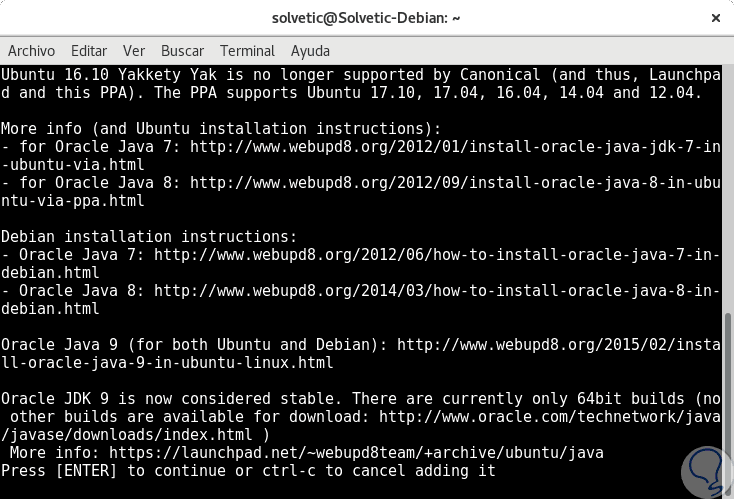Open the Editar menu
The height and width of the screenshot is (499, 734).
point(89,51)
